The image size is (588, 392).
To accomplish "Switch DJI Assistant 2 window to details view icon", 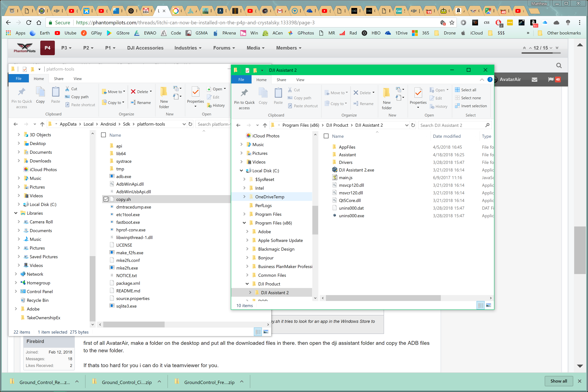I will (x=481, y=305).
